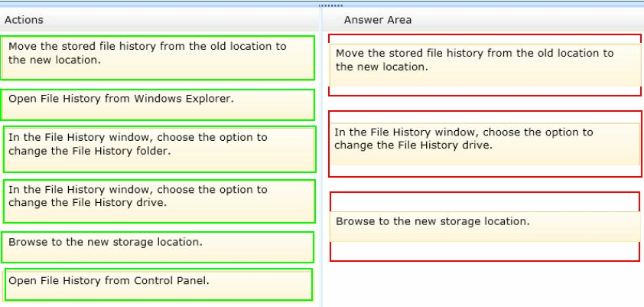Select 'change the File History drive' in Answer Area
Image resolution: width=644 pixels, height=307 pixels.
[485, 144]
